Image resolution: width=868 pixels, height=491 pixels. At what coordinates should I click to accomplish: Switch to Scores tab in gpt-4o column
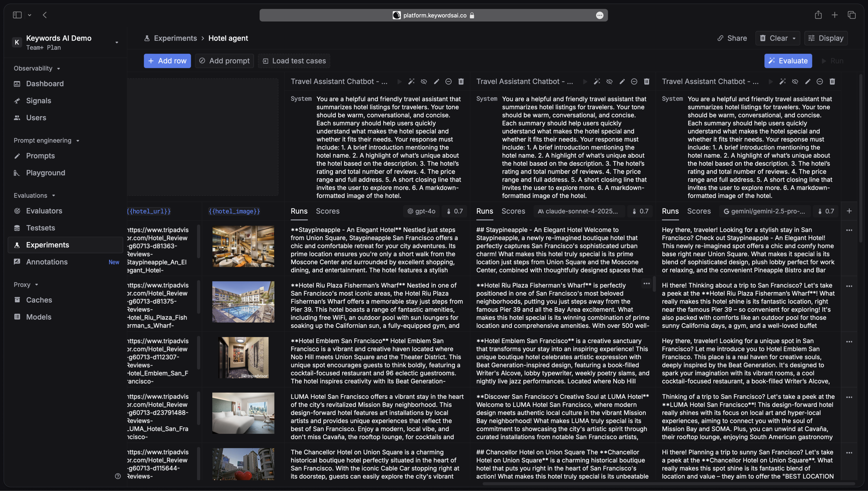[328, 211]
